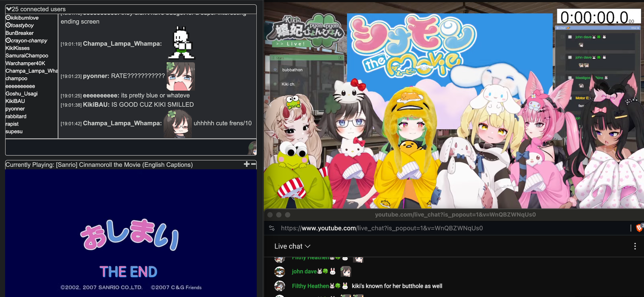This screenshot has width=644, height=297.
Task: Select user supesu in user list
Action: coord(14,131)
